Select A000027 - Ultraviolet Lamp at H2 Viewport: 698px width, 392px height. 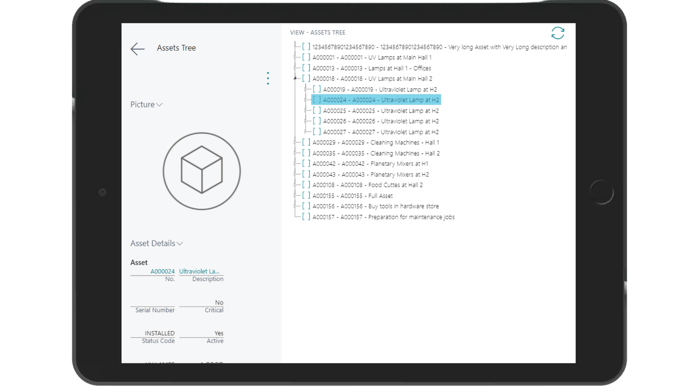(x=381, y=132)
